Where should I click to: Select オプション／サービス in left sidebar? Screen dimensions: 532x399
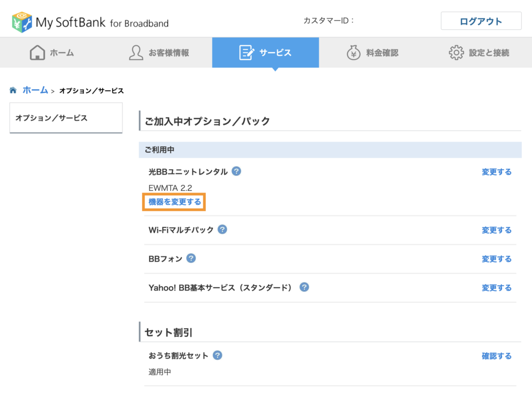51,118
